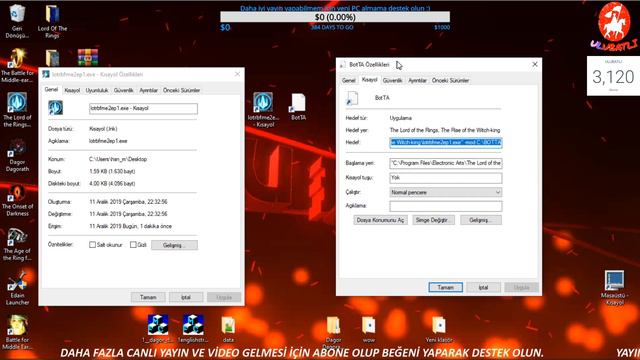Click the BotTA icon in properties dialog
Image resolution: width=640 pixels, height=360 pixels.
pos(352,98)
